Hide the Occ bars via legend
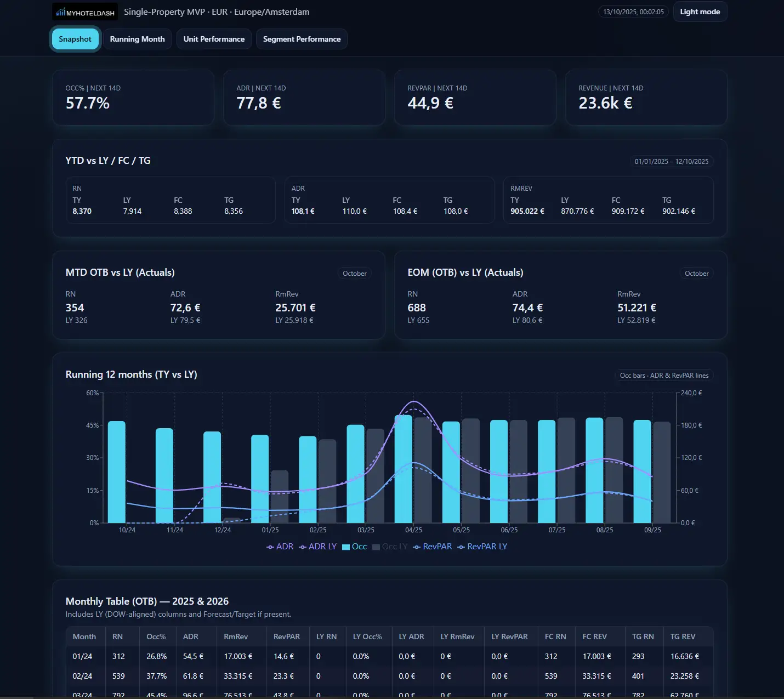The image size is (784, 699). pos(354,547)
